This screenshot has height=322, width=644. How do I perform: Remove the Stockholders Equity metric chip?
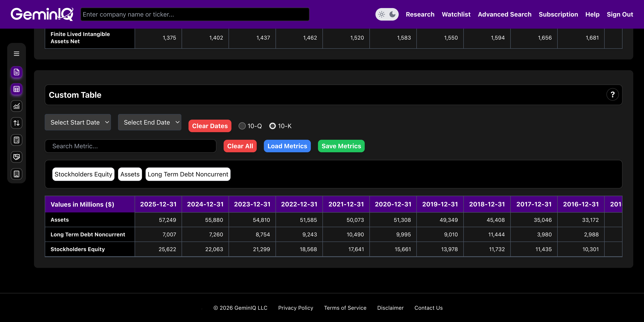tap(83, 174)
